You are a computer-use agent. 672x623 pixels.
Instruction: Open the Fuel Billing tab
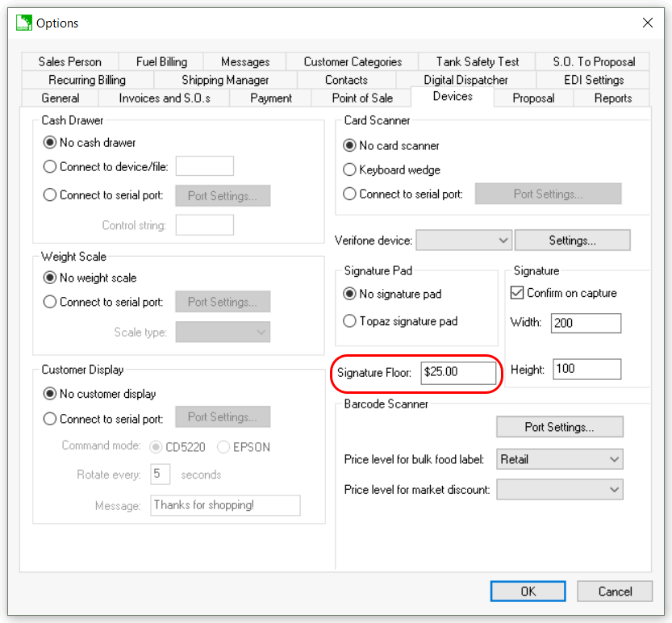tap(161, 61)
